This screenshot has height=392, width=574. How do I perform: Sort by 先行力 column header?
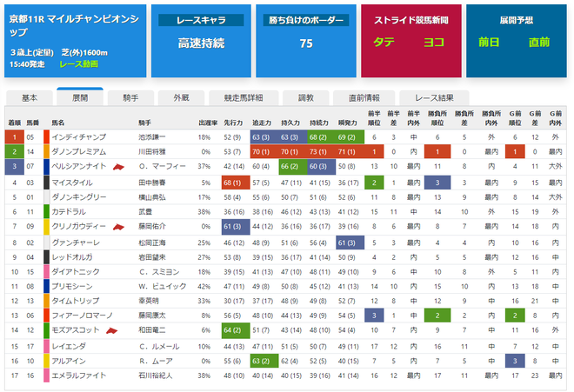click(233, 123)
